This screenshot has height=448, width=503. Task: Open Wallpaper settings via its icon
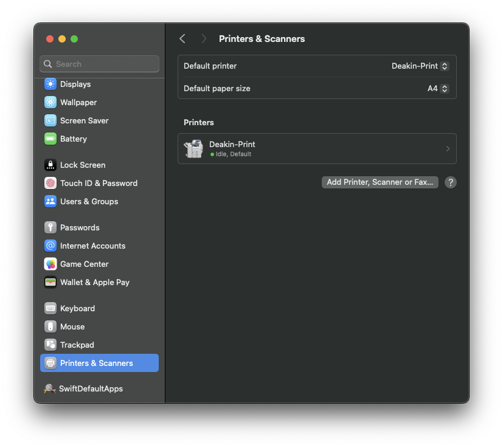(50, 103)
